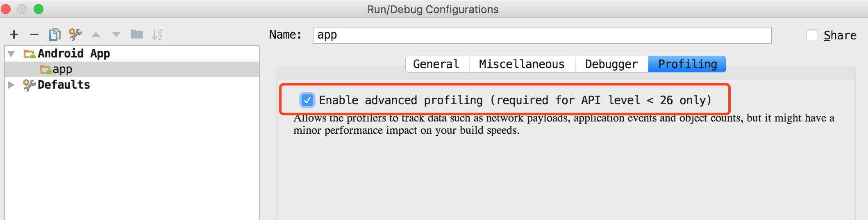Sort configurations alphabetically
Image resolution: width=868 pixels, height=220 pixels.
157,34
